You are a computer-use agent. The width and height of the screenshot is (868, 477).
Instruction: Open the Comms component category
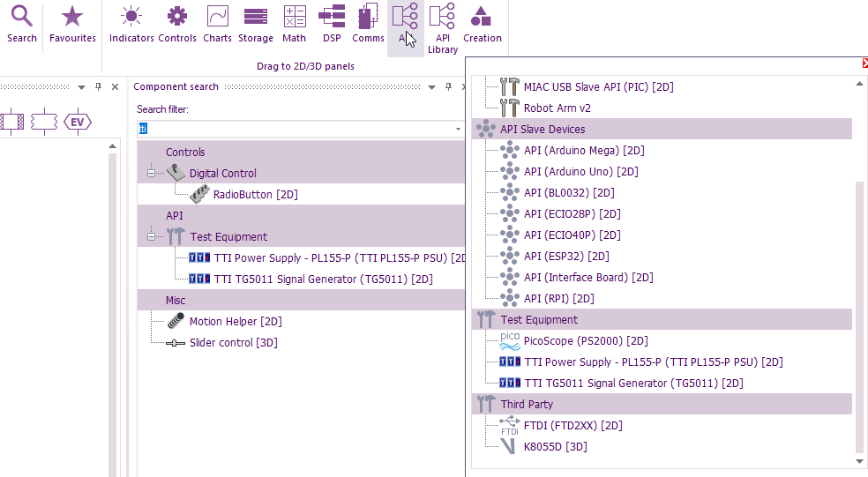[x=368, y=24]
